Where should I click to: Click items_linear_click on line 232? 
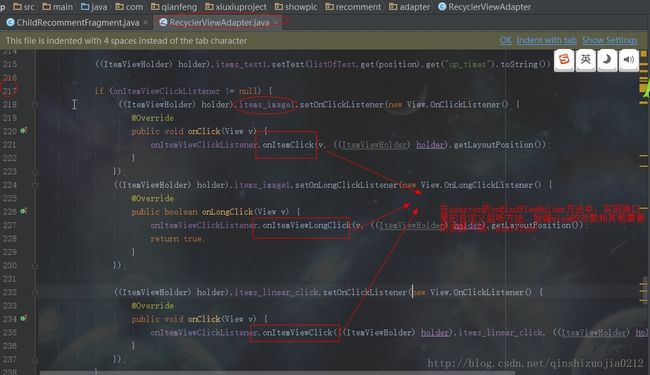tap(276, 292)
